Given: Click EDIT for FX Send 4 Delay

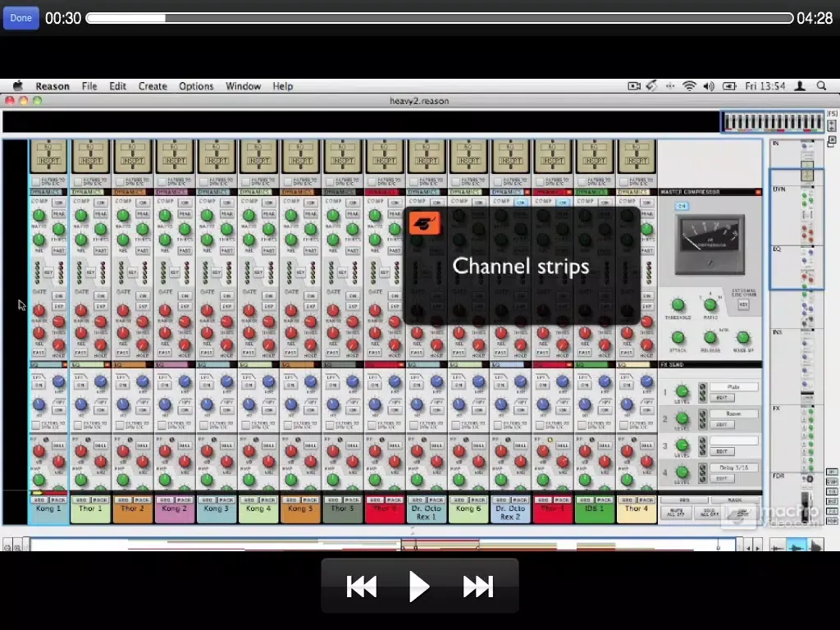Looking at the screenshot, I should pos(722,478).
